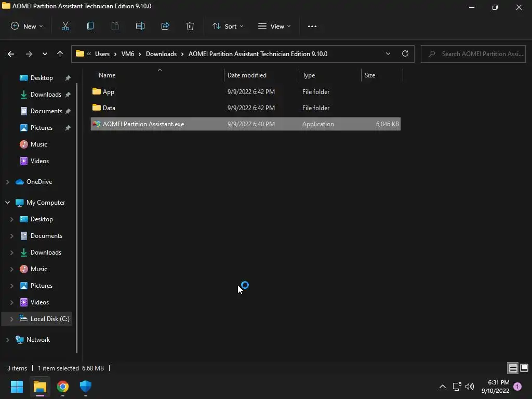Click the 6,846 KB size cell
The height and width of the screenshot is (399, 532).
(x=387, y=124)
